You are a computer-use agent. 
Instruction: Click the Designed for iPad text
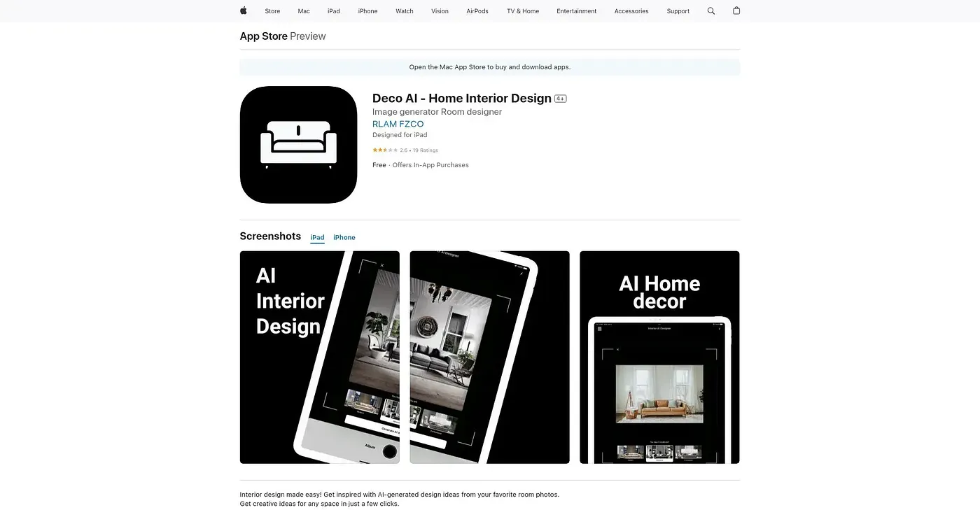pyautogui.click(x=400, y=135)
